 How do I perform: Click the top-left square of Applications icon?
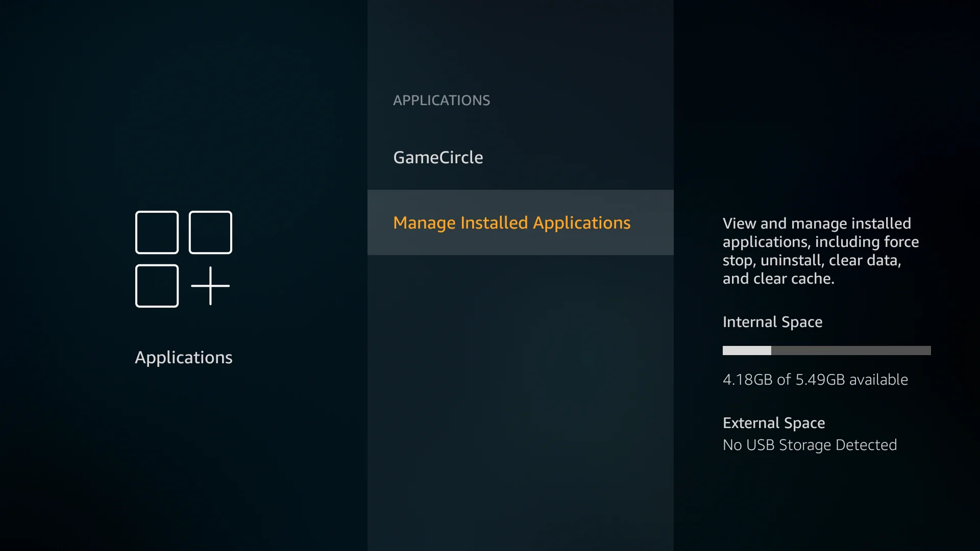click(x=157, y=232)
